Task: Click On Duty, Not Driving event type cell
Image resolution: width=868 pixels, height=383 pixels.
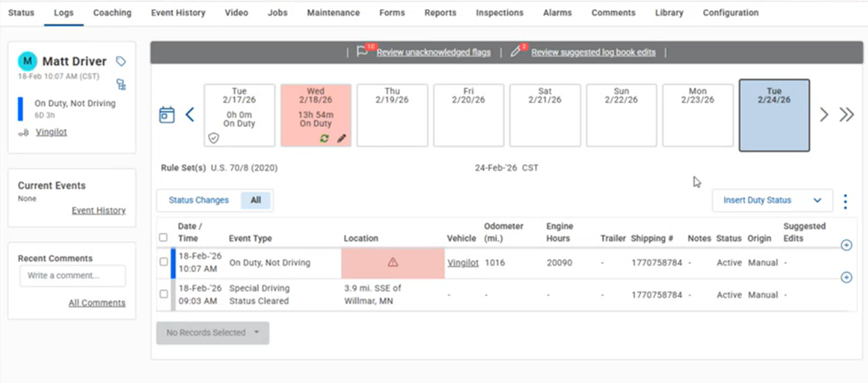Action: pos(270,263)
